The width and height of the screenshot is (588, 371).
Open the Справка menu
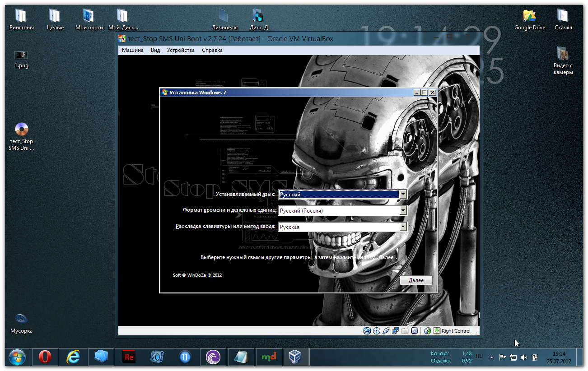point(212,50)
